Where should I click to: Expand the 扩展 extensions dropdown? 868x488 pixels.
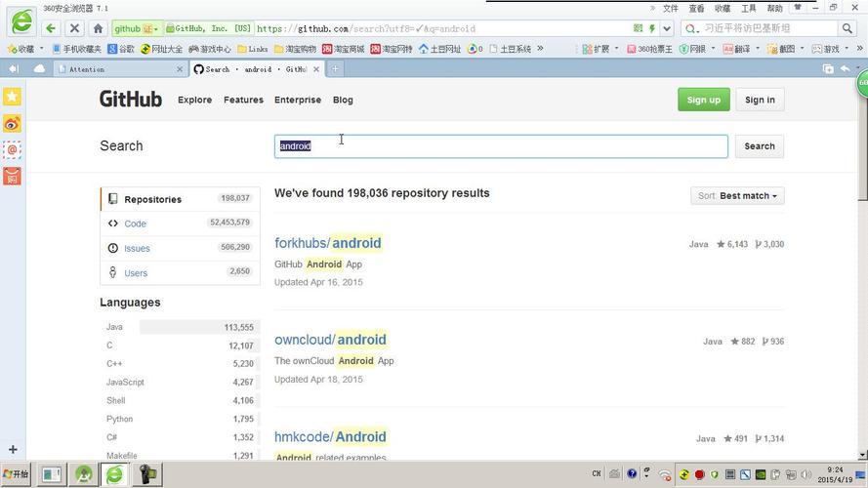point(617,49)
